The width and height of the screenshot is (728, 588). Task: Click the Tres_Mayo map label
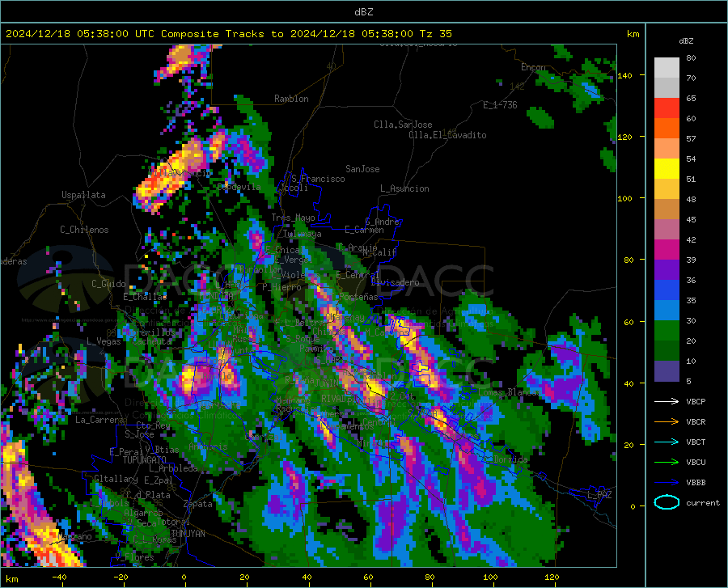click(x=293, y=218)
